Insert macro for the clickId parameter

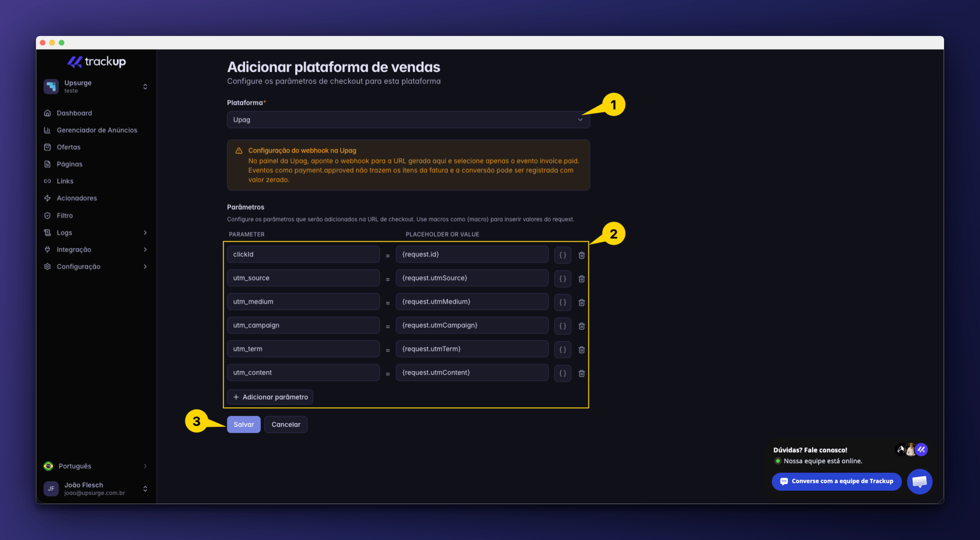click(562, 255)
